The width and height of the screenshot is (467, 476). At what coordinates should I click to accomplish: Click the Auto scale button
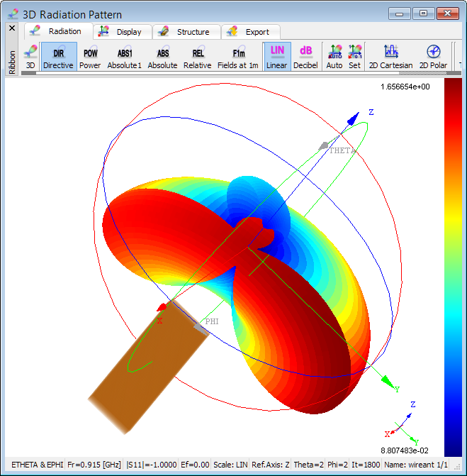tap(334, 57)
